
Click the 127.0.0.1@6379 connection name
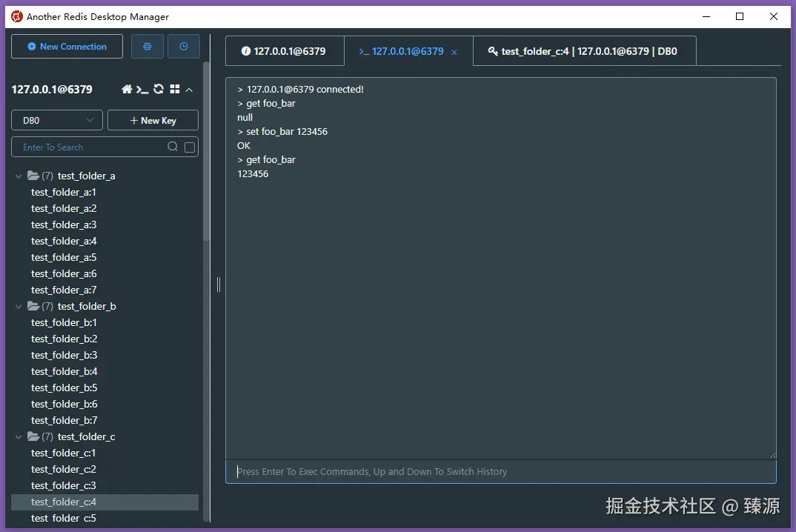point(52,90)
